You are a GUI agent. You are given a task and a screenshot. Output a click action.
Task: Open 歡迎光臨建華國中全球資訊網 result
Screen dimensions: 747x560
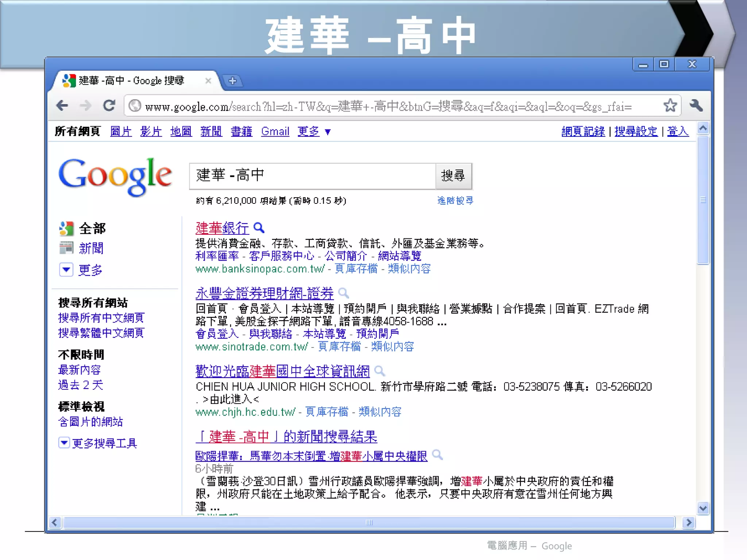283,371
